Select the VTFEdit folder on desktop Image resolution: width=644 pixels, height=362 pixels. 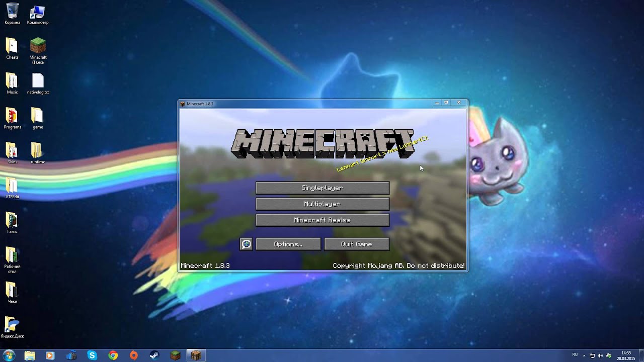pos(12,188)
